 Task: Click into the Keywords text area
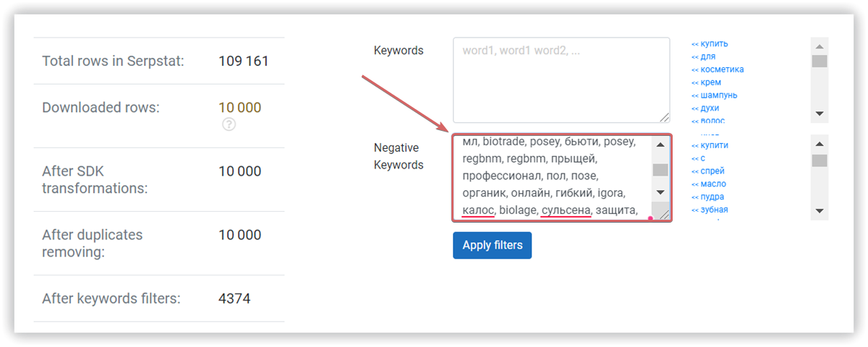pos(561,80)
